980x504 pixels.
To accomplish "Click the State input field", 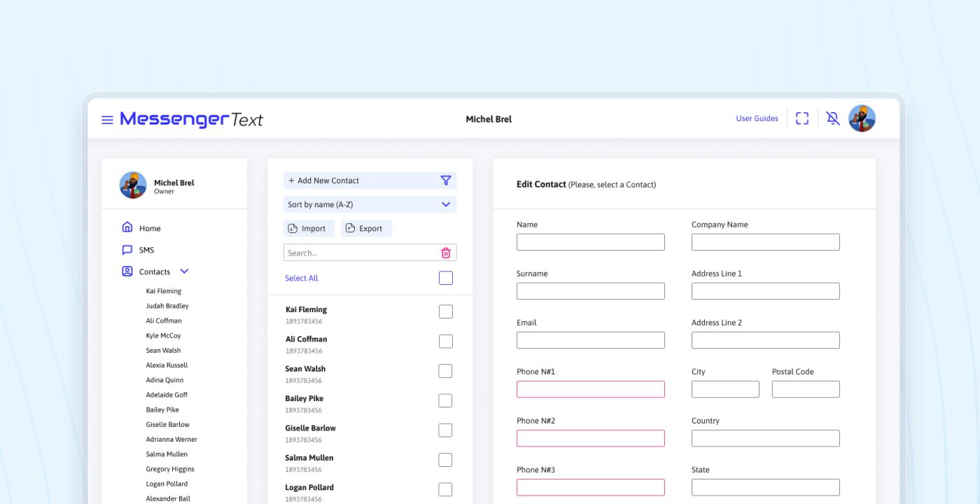I will pyautogui.click(x=766, y=487).
